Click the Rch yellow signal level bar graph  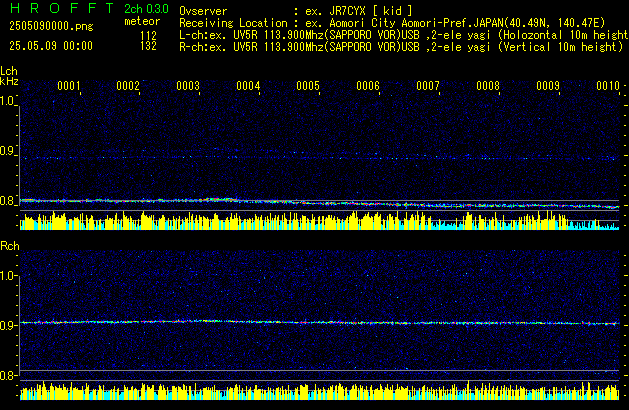pyautogui.click(x=319, y=390)
